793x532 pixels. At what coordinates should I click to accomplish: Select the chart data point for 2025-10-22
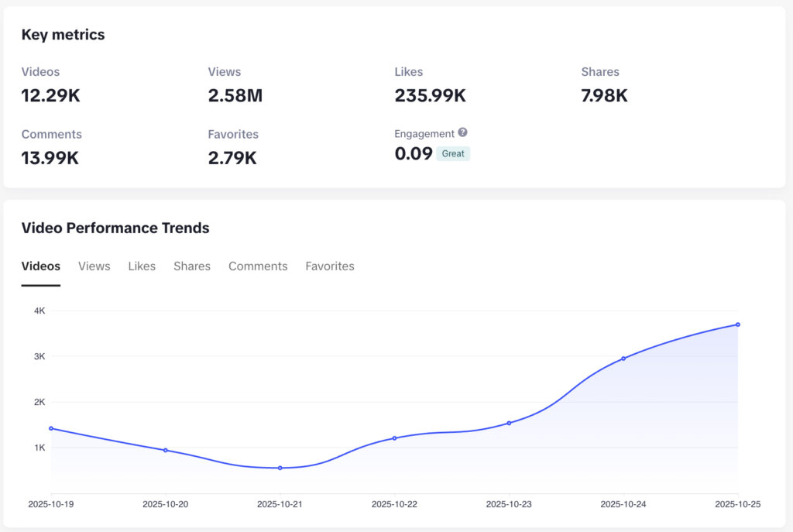(x=394, y=438)
